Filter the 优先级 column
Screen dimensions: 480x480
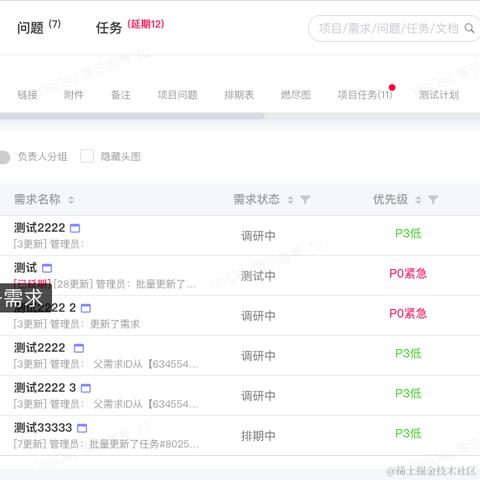(x=433, y=200)
